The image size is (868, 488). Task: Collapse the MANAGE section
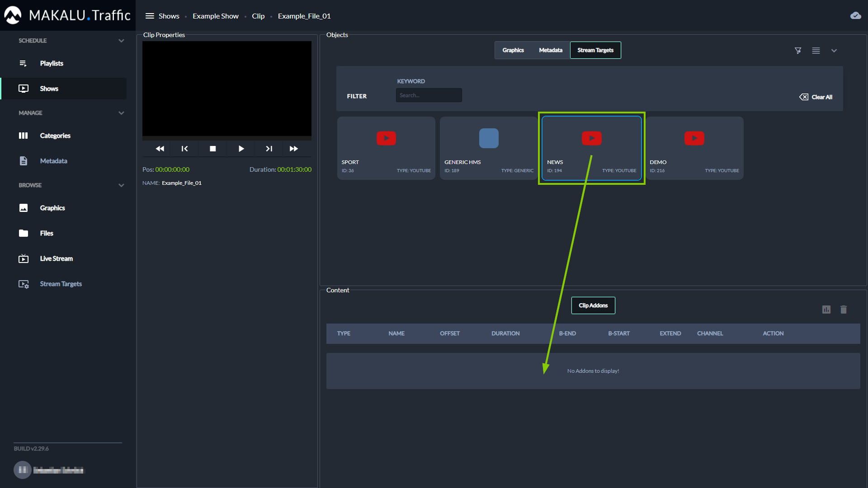click(121, 113)
